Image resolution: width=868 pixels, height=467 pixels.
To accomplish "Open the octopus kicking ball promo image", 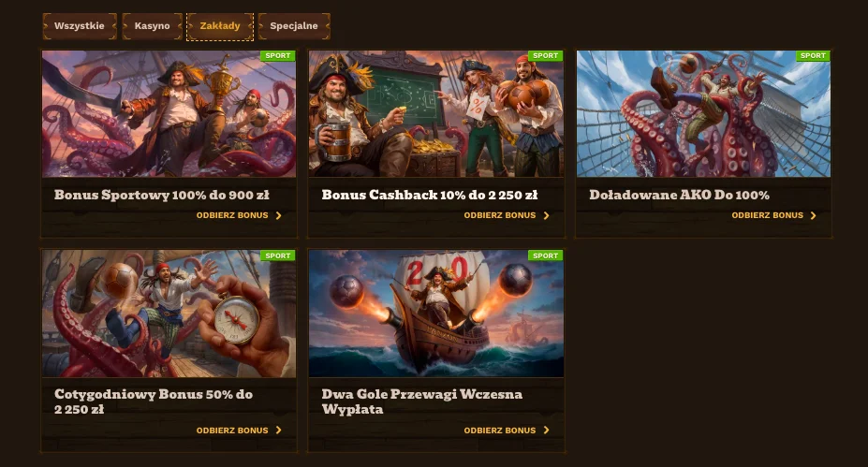I will [x=703, y=114].
